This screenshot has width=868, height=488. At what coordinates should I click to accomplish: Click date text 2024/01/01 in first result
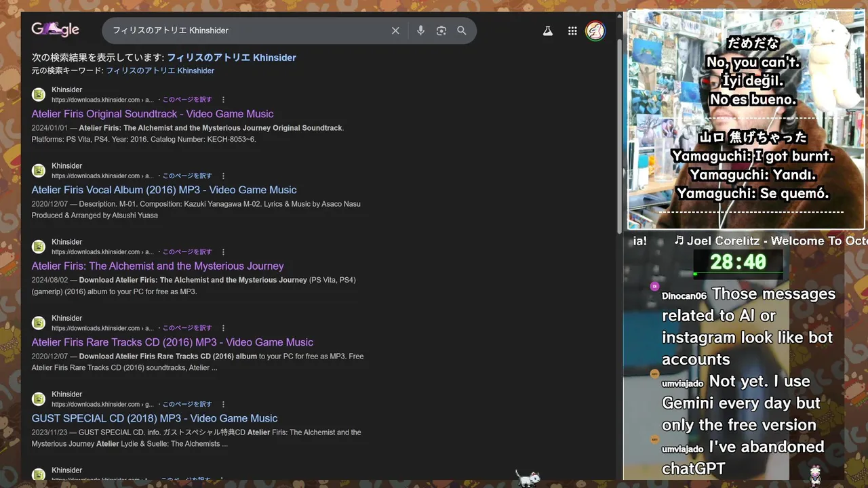[x=50, y=128]
